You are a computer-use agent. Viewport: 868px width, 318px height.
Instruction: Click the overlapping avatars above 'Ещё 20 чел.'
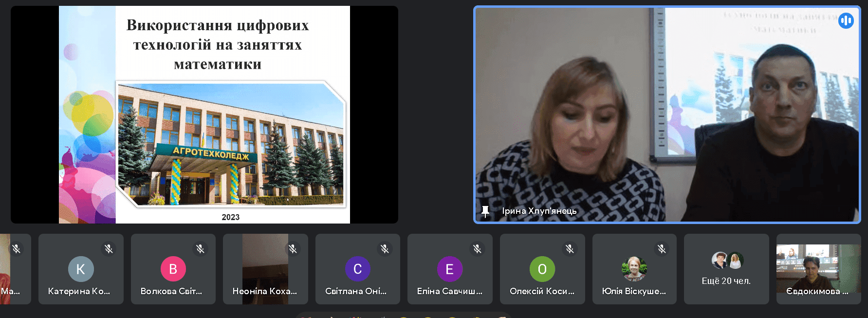tap(727, 261)
